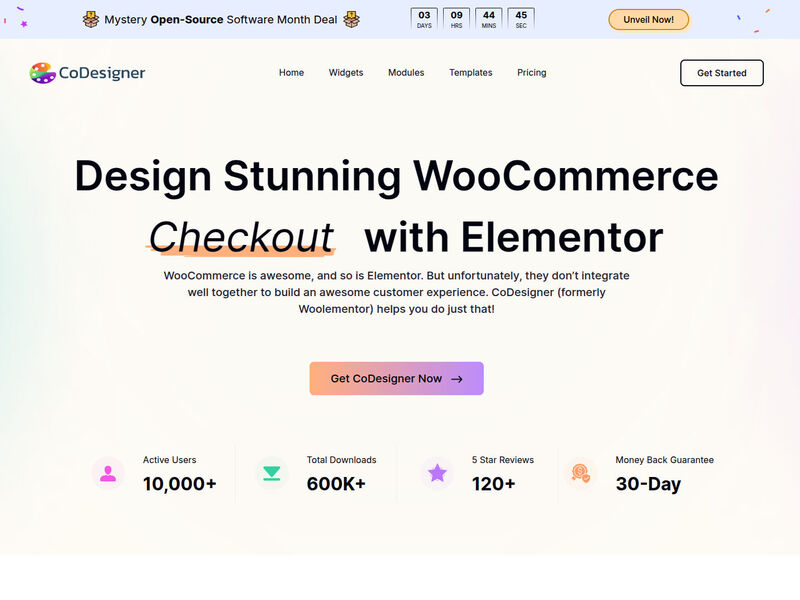800x600 pixels.
Task: Click the Design Stunning WooCommerce heading
Action: click(396, 177)
